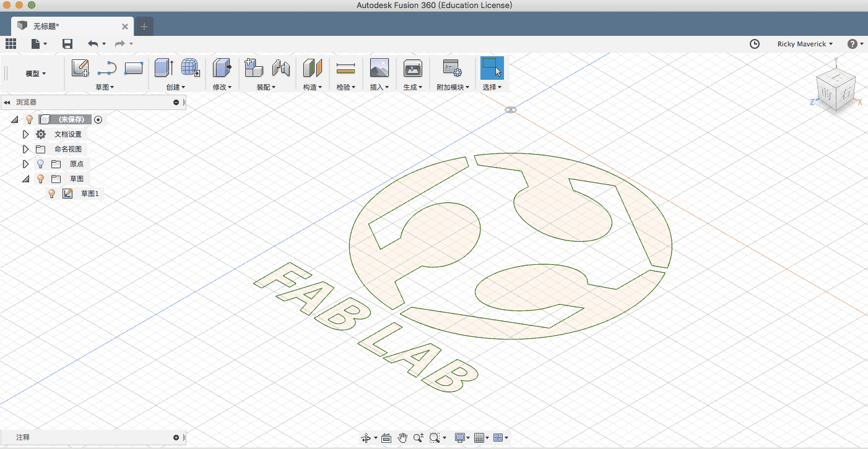The image size is (868, 449).
Task: Open the Scripts and Add-Ins tool
Action: (x=453, y=68)
